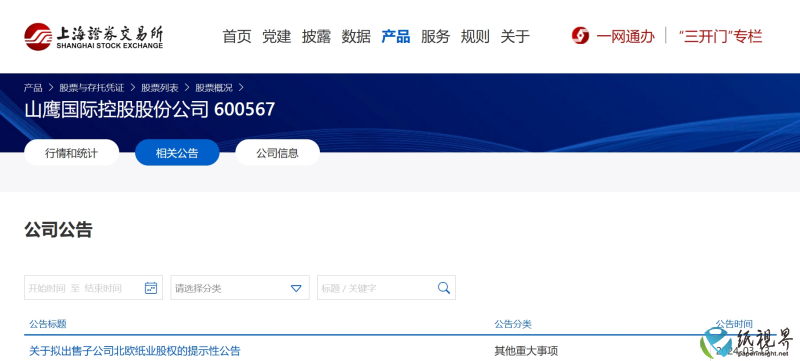Click the 请选择分类 dropdown arrow

[x=296, y=289]
